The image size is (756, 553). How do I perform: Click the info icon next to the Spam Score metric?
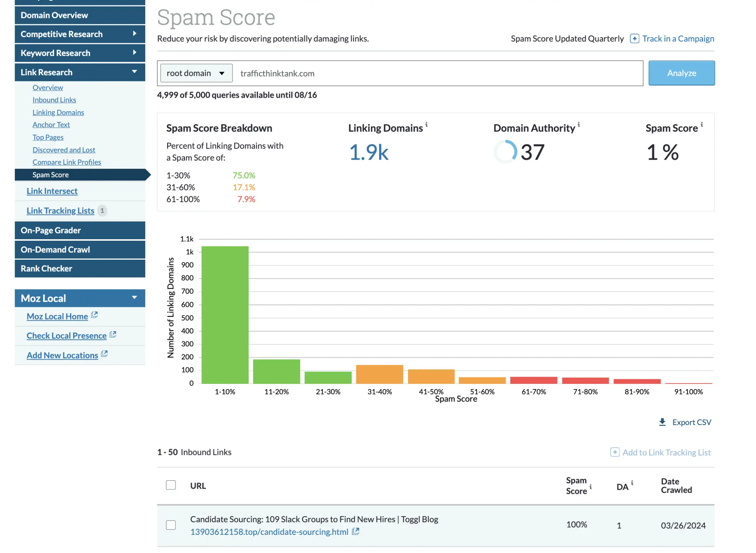coord(702,125)
